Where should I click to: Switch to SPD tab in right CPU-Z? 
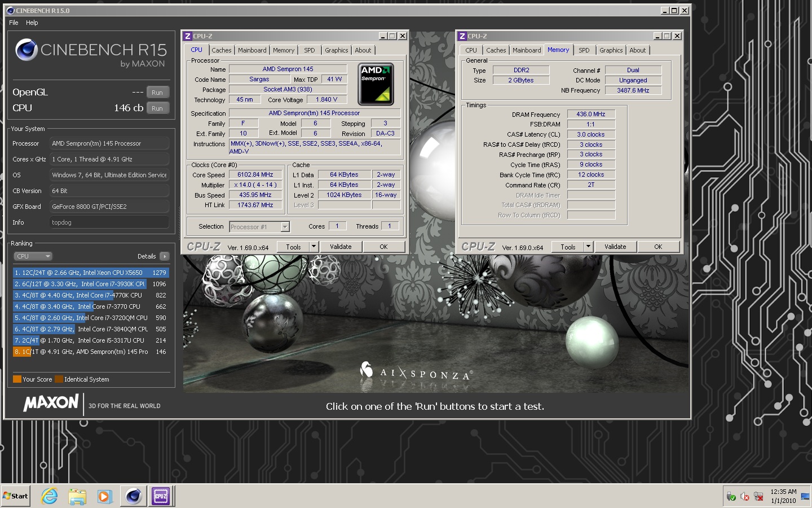(x=584, y=50)
